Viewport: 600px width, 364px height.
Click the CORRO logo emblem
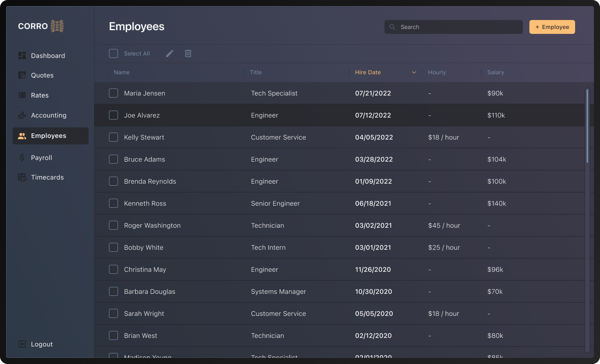[x=57, y=26]
